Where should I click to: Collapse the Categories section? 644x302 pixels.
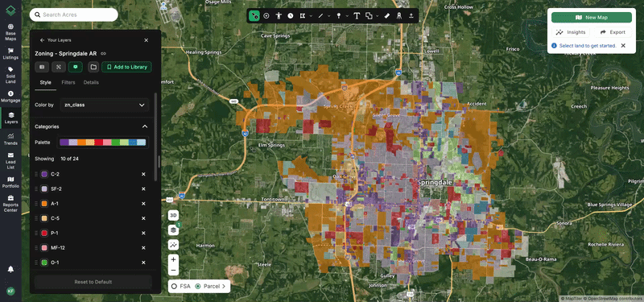145,126
